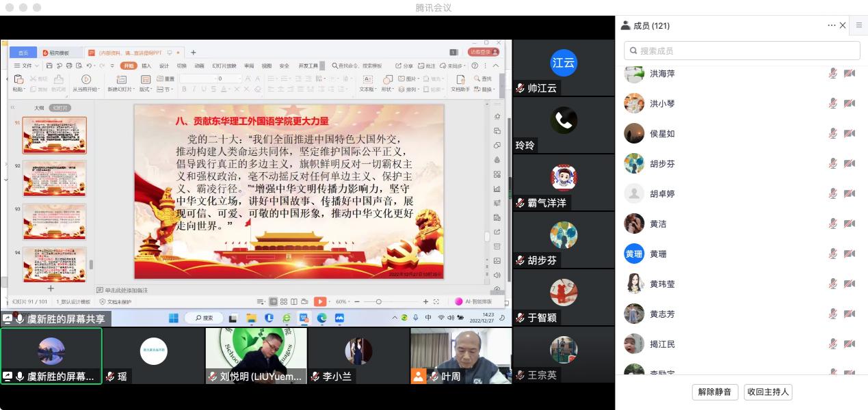This screenshot has width=868, height=410.
Task: Click the zoom out minus button
Action: click(x=358, y=301)
